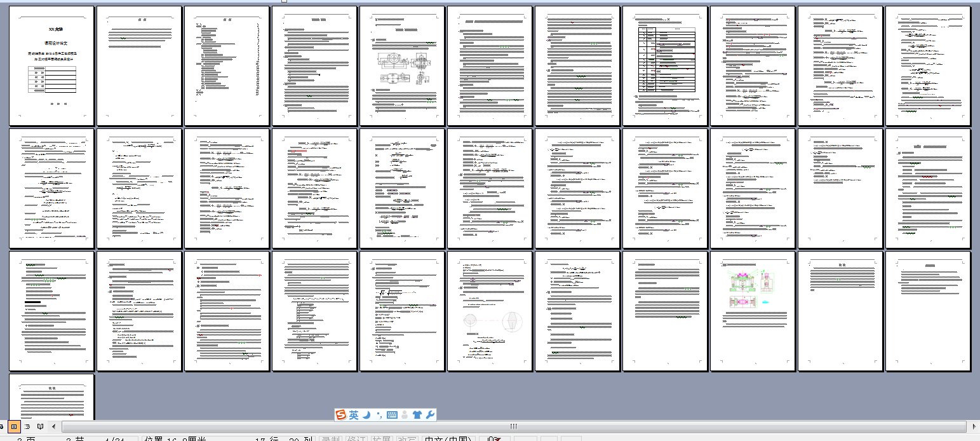Click the Sogou input method S logo
The width and height of the screenshot is (980, 441).
[341, 415]
